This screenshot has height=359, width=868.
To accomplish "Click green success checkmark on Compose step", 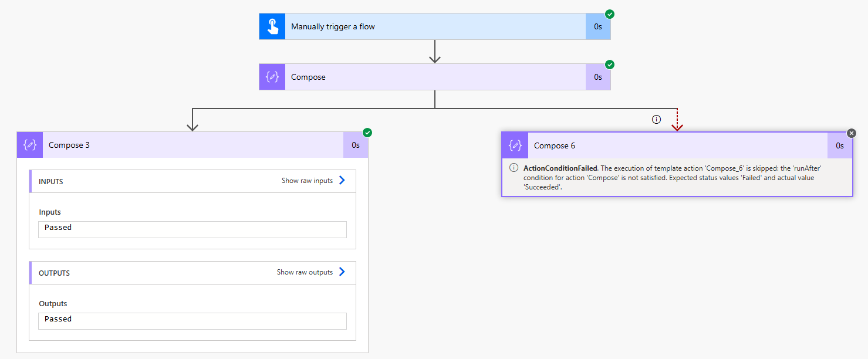I will (610, 65).
